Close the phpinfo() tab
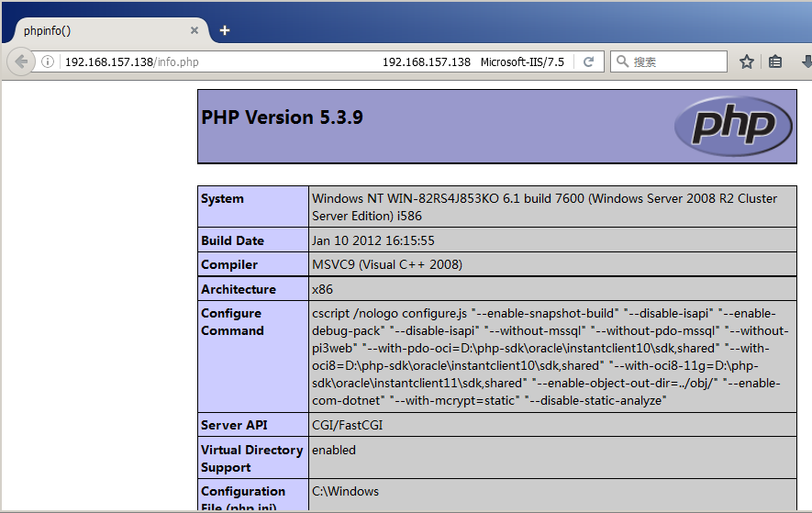The height and width of the screenshot is (513, 812). tap(195, 30)
